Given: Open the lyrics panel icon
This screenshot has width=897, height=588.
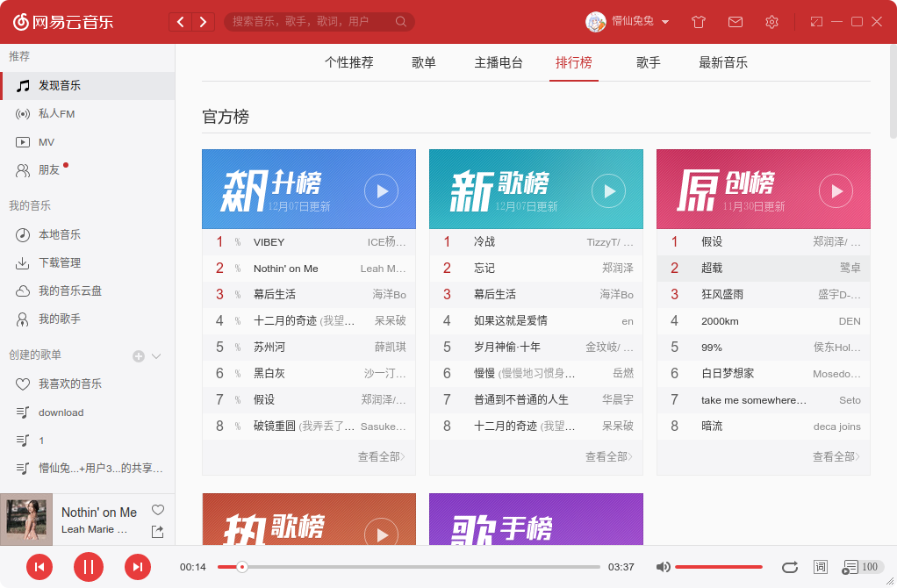Looking at the screenshot, I should pyautogui.click(x=821, y=567).
